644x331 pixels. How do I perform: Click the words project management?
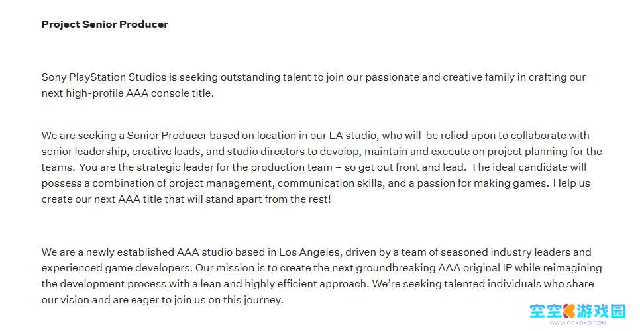tap(220, 183)
